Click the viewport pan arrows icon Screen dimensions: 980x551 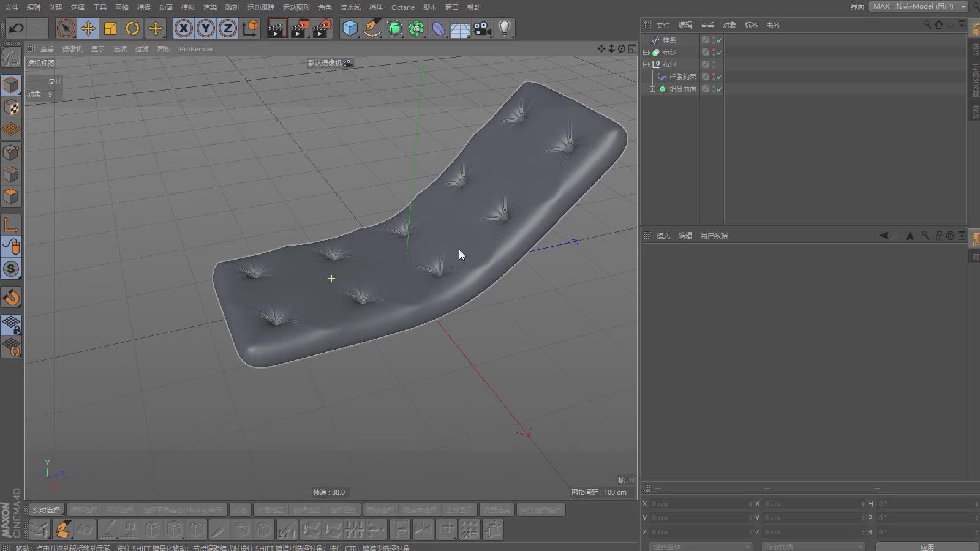click(601, 49)
